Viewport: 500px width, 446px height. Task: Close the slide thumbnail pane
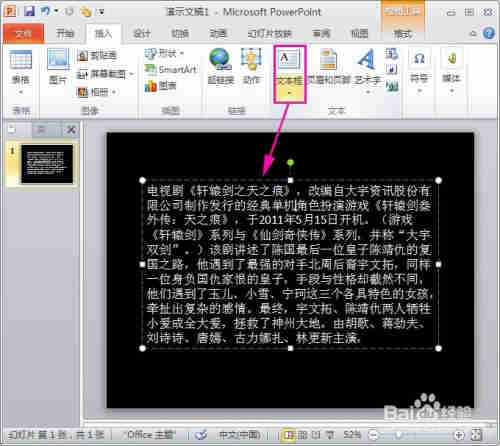tap(71, 130)
